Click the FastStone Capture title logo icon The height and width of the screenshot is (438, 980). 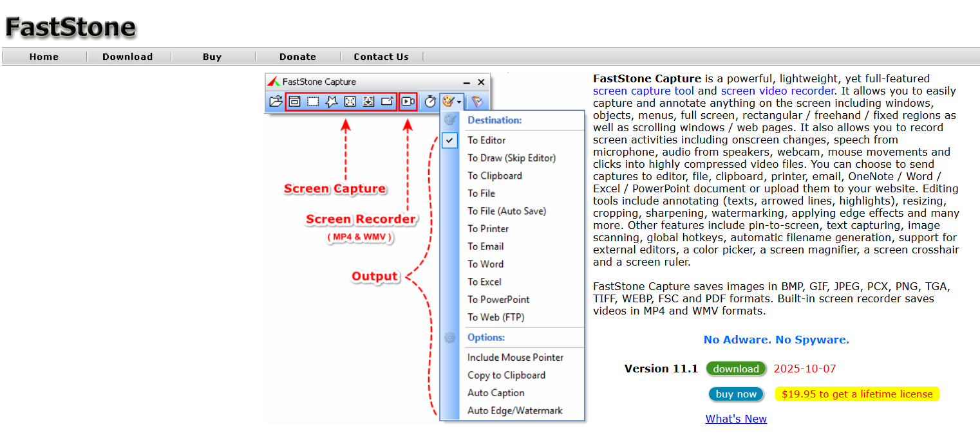[274, 82]
